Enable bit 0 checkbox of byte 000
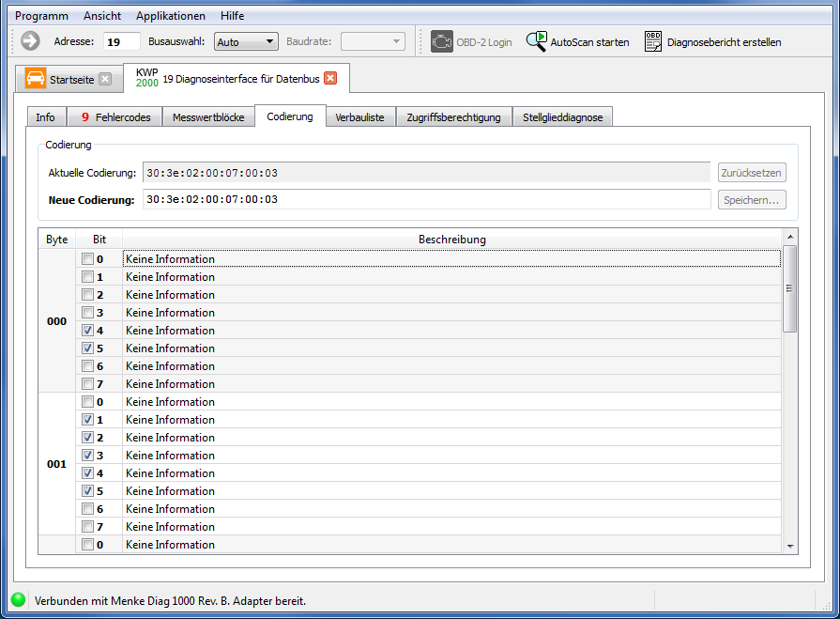The image size is (840, 619). [x=87, y=259]
